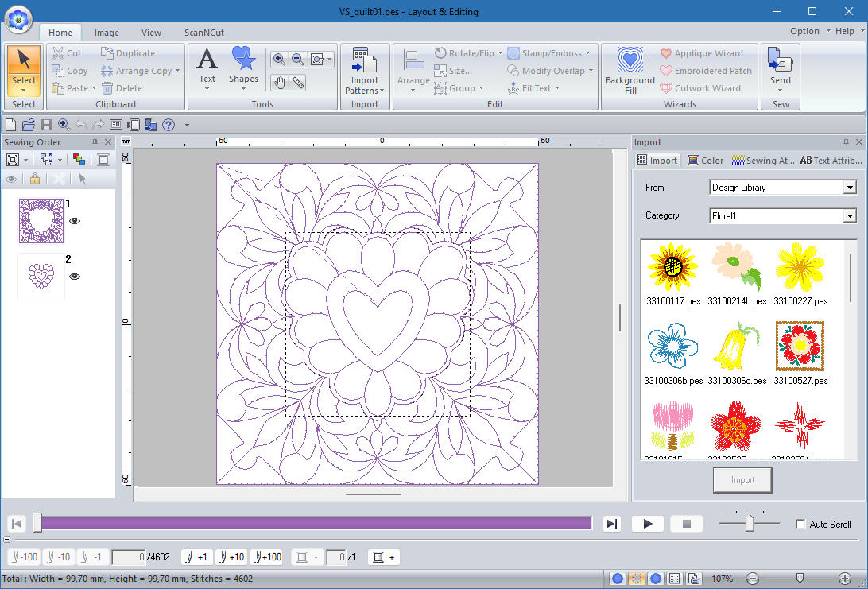Jump to end of stitch simulation
This screenshot has height=589, width=868.
[x=612, y=524]
